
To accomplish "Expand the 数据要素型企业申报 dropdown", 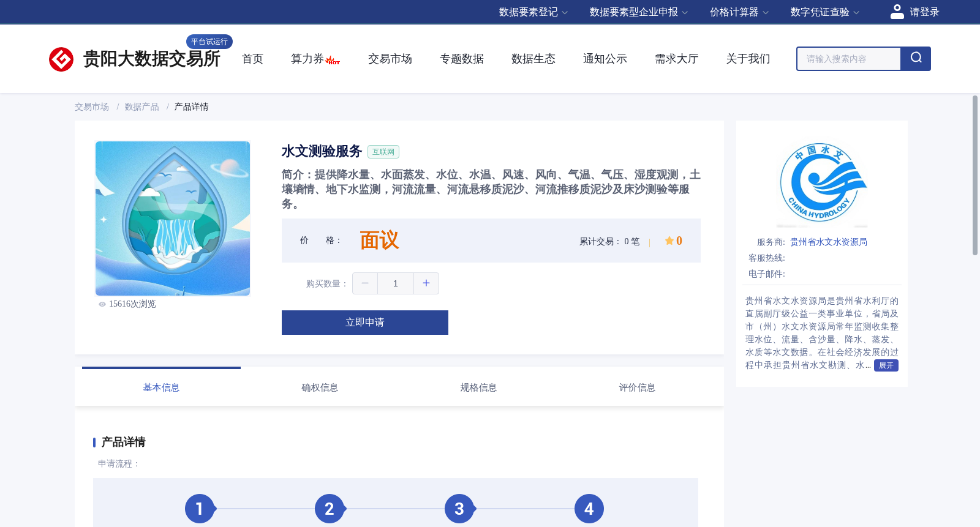I will click(639, 12).
